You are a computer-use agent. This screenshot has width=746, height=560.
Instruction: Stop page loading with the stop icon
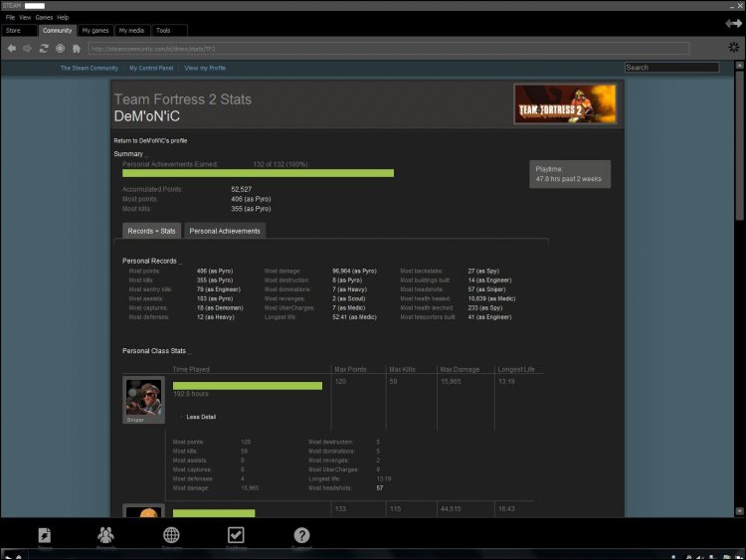tap(60, 49)
